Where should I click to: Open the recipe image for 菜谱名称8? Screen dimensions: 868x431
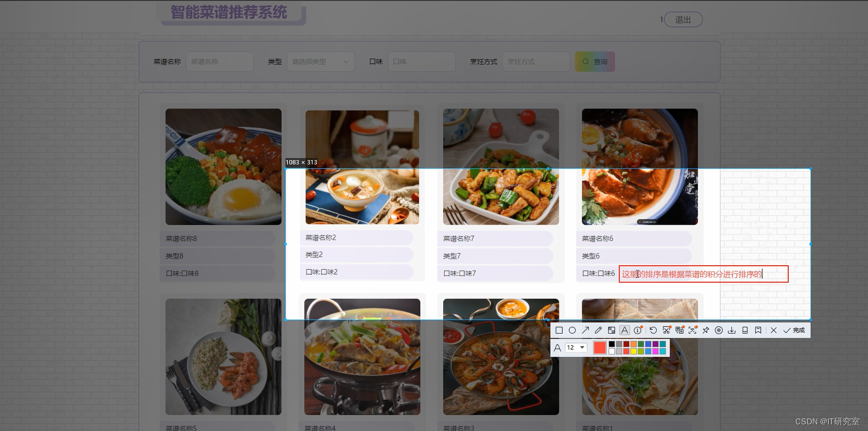223,167
